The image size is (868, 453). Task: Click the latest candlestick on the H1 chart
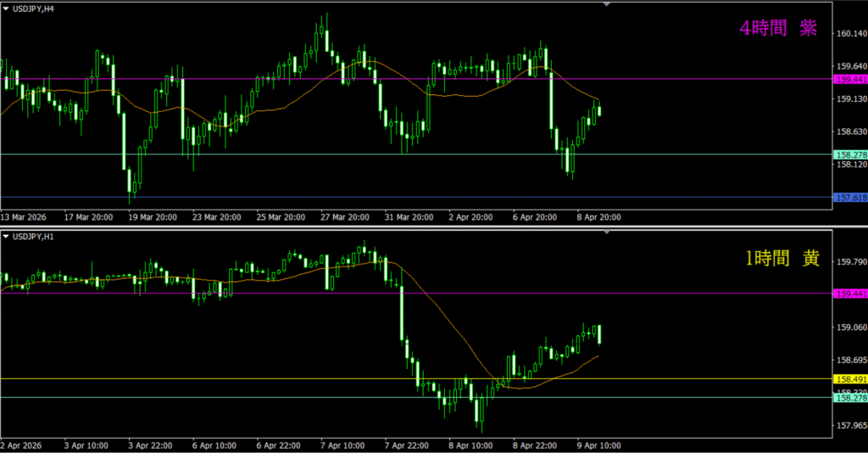pyautogui.click(x=599, y=334)
